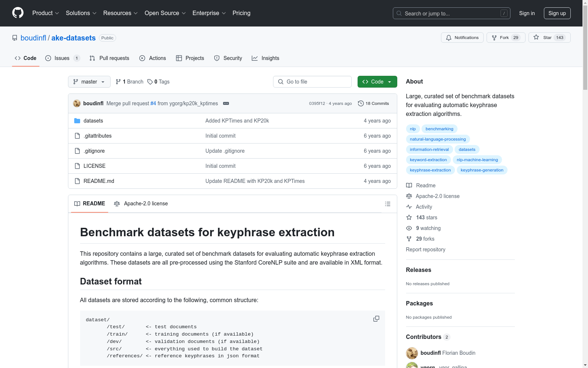Focus the Search or jump to field

pos(452,13)
